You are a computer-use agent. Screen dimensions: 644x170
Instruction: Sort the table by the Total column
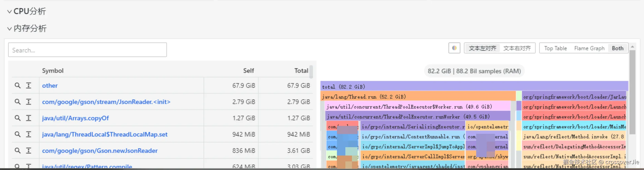pos(301,71)
